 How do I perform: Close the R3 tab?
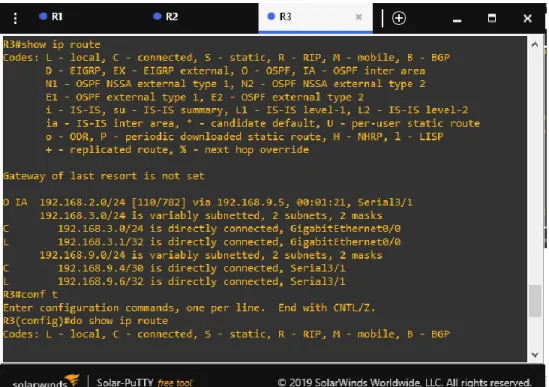pyautogui.click(x=359, y=17)
